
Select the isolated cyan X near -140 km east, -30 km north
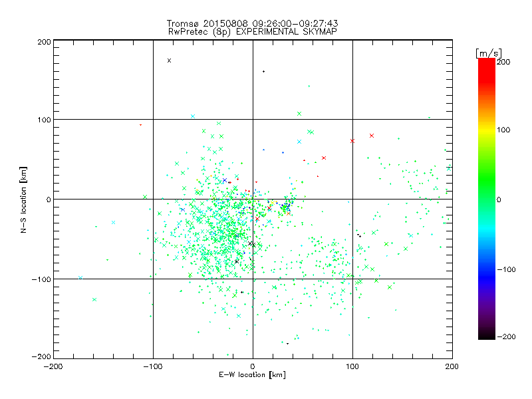point(113,223)
